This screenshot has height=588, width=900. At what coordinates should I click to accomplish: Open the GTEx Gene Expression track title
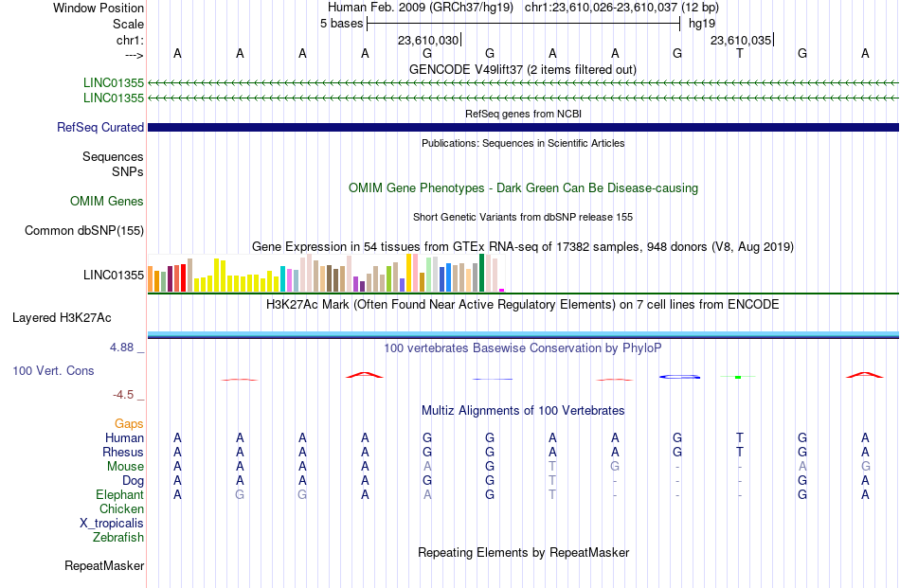tap(523, 247)
